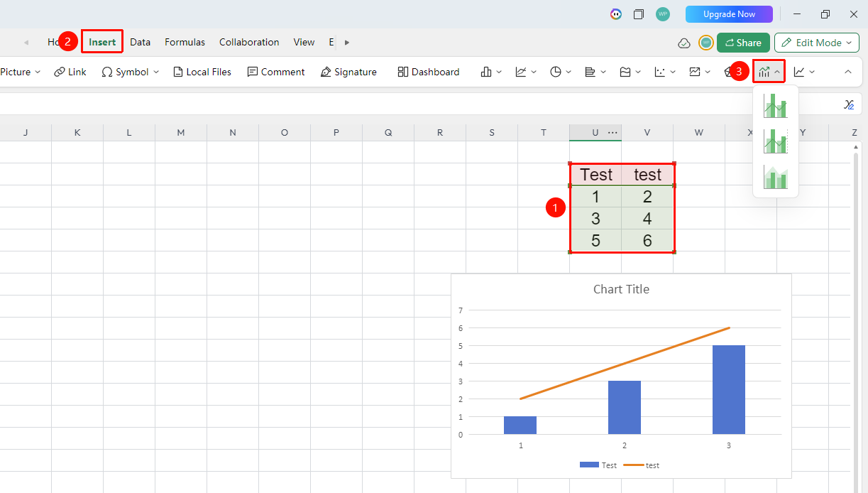868x493 pixels.
Task: Go to the Formulas tab
Action: [185, 42]
